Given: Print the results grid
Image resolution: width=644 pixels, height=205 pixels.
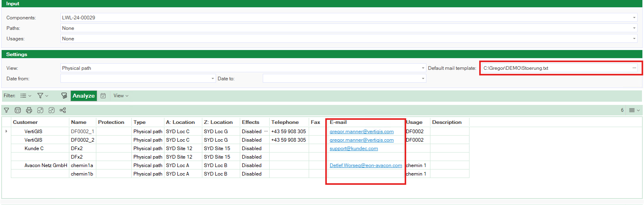Looking at the screenshot, I should pos(29,110).
